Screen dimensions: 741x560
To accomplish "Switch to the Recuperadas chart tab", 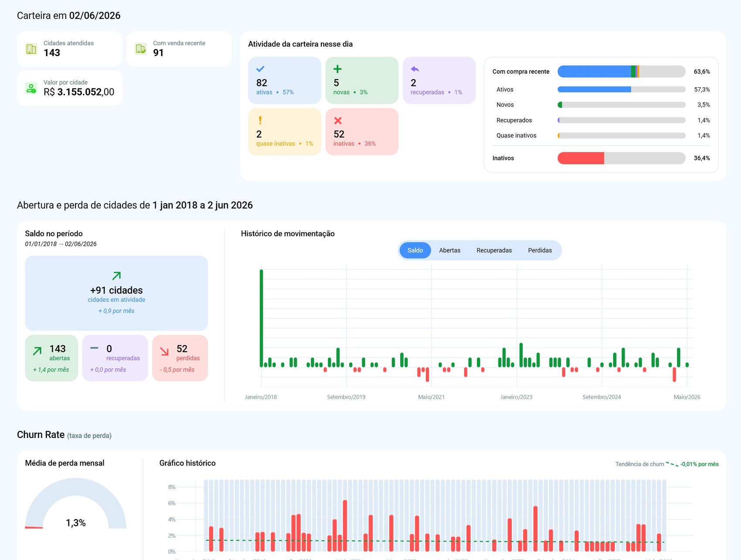I will [494, 251].
